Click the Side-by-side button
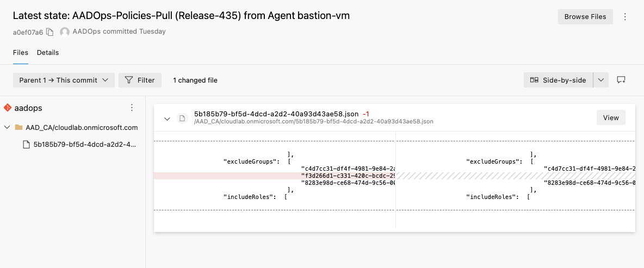 (x=559, y=80)
